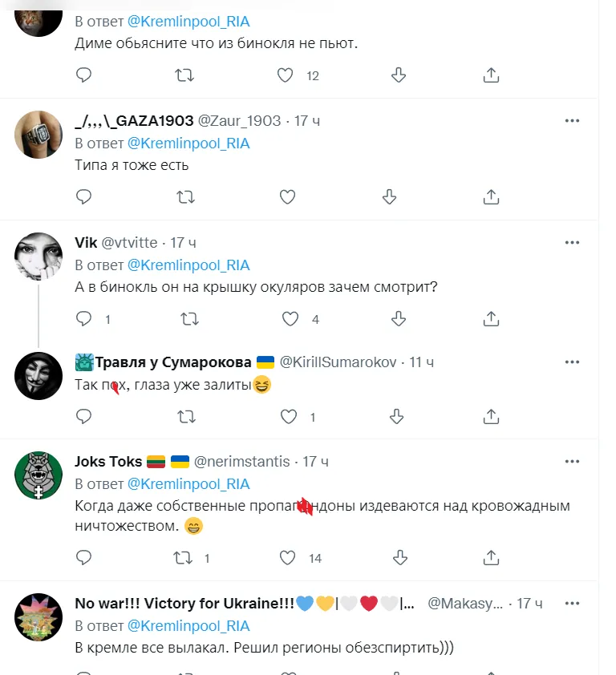Like the tweet from Vik @vtvitte
616x675 pixels.
287,318
